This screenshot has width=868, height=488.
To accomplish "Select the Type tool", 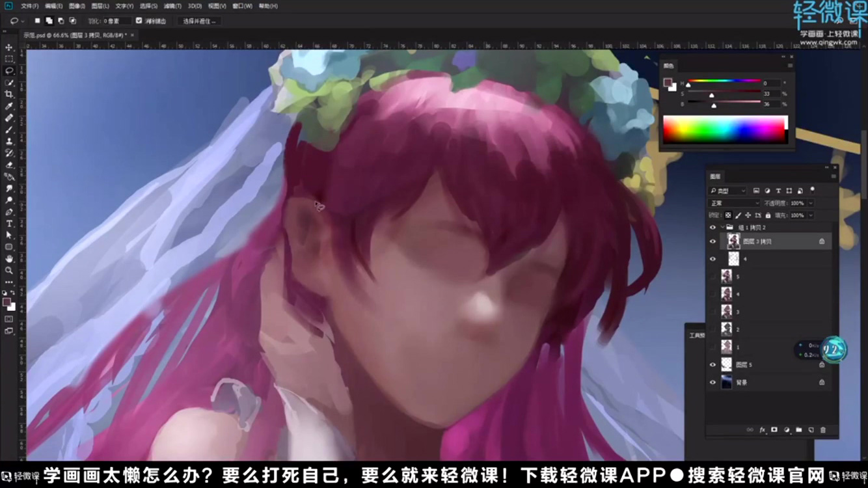I will [9, 224].
